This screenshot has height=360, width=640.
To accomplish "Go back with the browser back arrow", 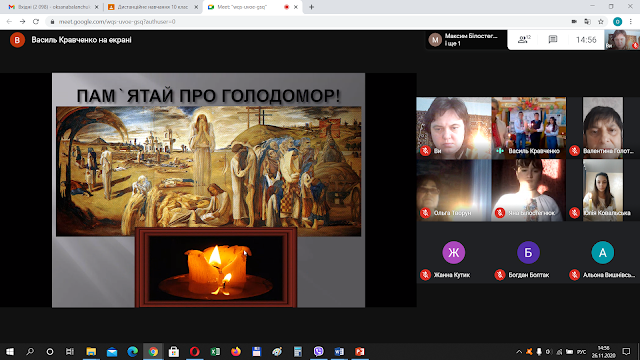I will [x=9, y=22].
